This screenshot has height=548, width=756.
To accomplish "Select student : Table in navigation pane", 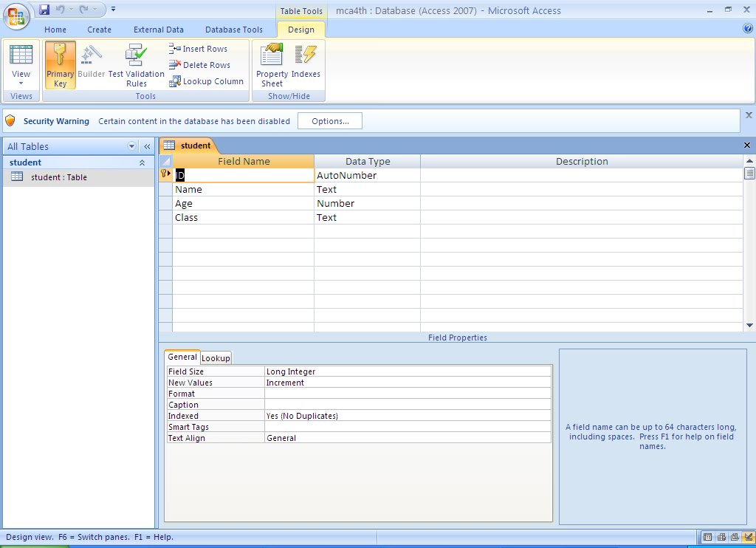I will click(x=78, y=177).
